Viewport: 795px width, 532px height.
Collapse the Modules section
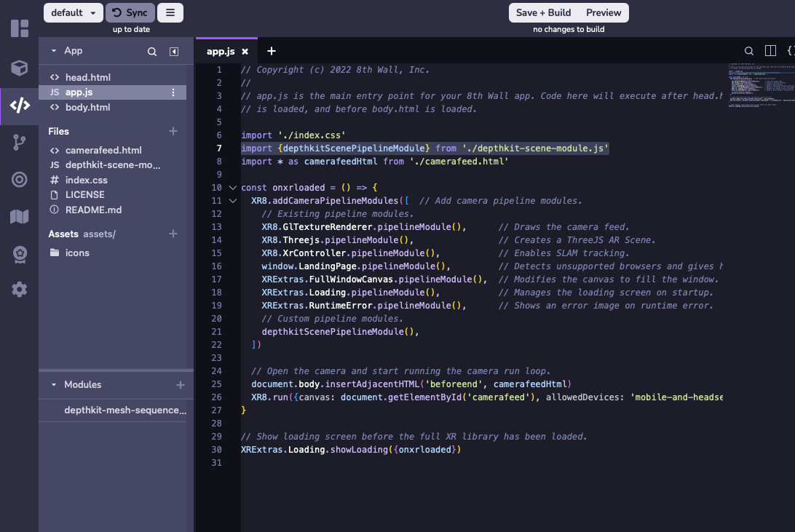54,385
